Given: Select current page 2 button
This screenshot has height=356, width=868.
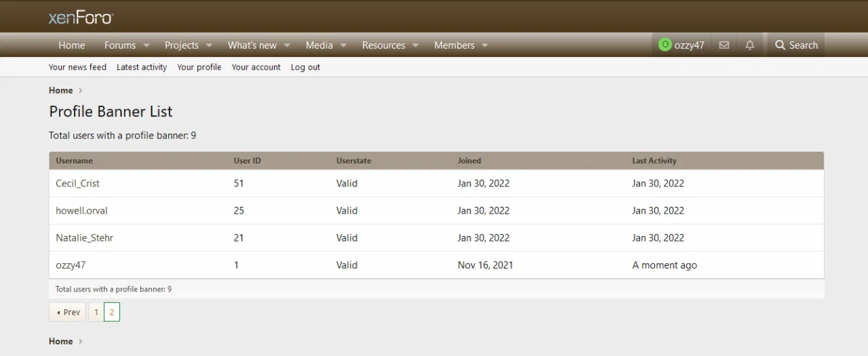Looking at the screenshot, I should (112, 312).
